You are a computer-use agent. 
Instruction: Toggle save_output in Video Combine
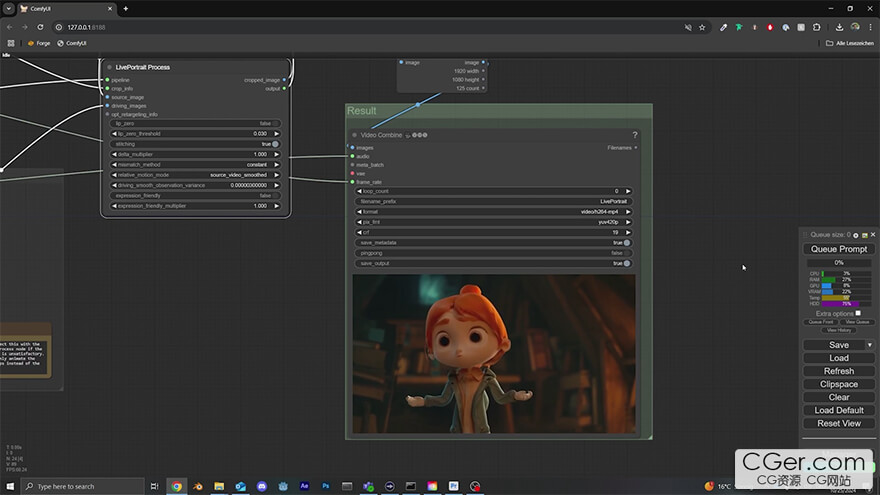[x=493, y=263]
